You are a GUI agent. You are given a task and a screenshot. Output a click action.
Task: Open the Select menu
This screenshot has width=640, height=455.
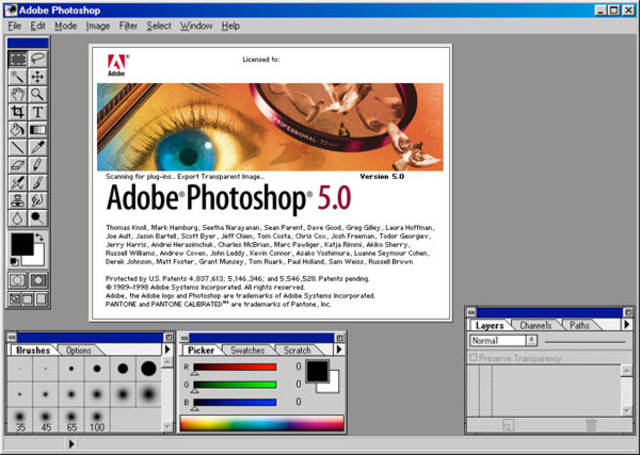pos(159,26)
